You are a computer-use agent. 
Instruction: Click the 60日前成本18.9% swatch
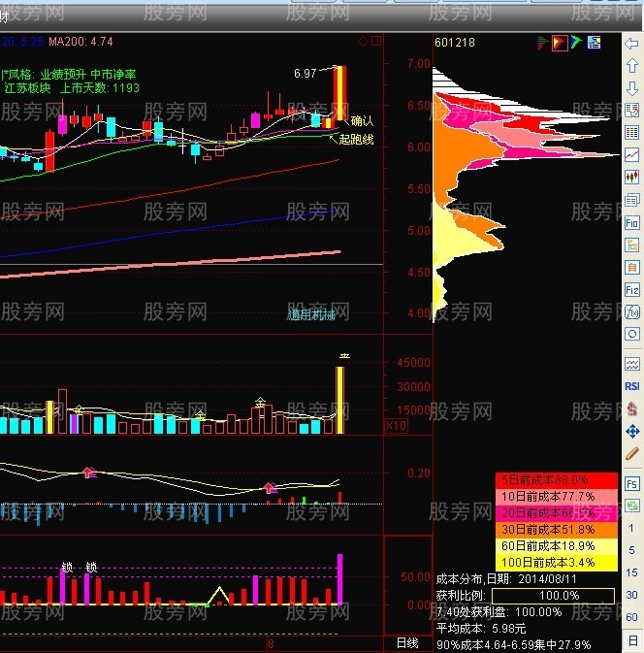(x=556, y=546)
